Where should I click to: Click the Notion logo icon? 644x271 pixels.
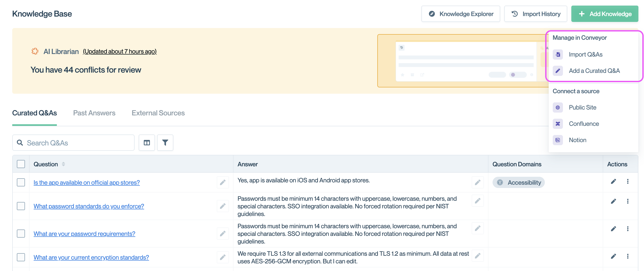[558, 140]
